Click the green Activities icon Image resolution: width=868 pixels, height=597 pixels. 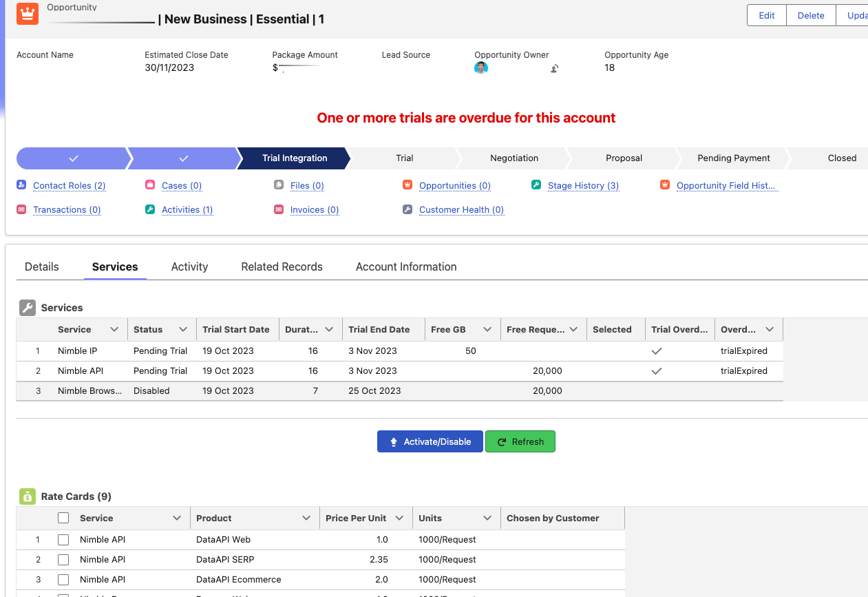pyautogui.click(x=150, y=209)
